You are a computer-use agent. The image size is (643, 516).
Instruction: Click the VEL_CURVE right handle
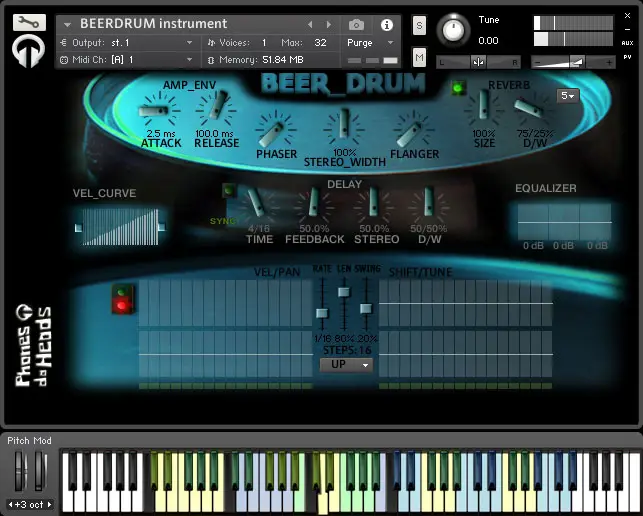pyautogui.click(x=162, y=226)
